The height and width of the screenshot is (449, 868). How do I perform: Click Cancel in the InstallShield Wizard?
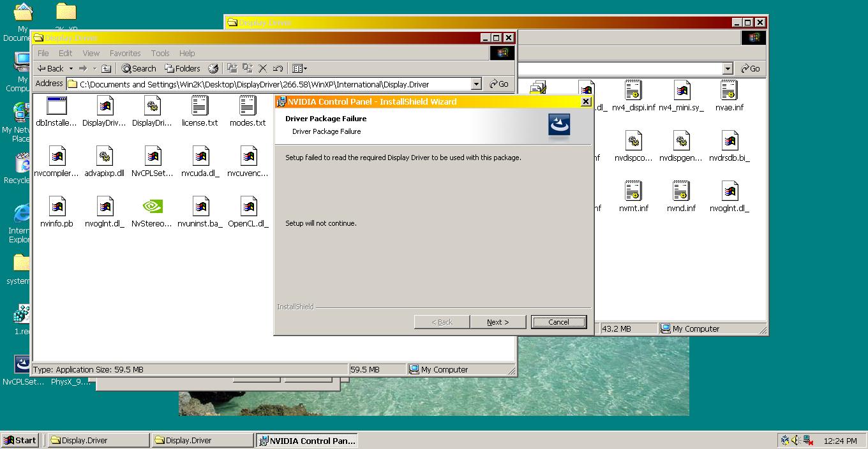click(558, 322)
